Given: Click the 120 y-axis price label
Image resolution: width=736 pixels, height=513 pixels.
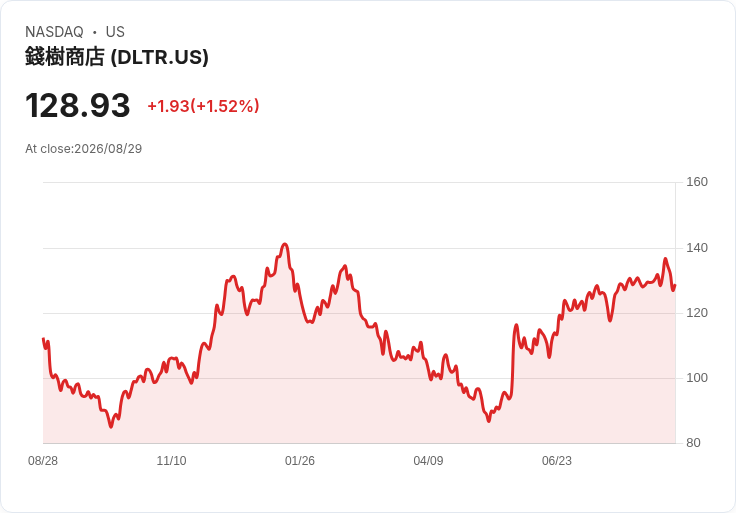Looking at the screenshot, I should (697, 313).
